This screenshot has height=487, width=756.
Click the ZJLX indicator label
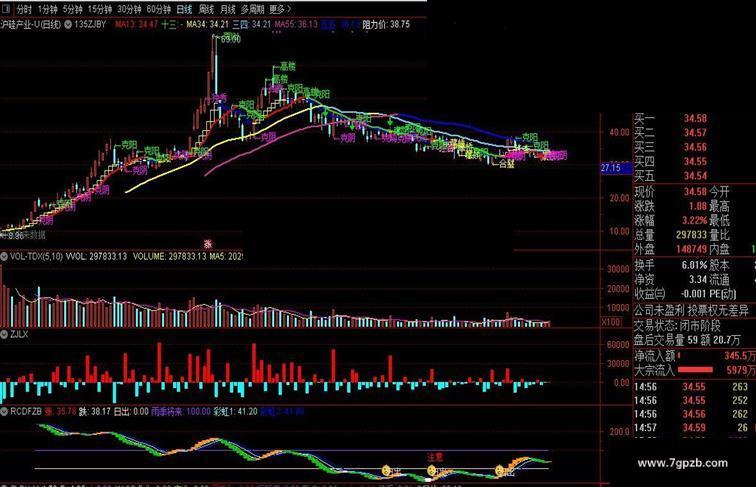(19, 334)
